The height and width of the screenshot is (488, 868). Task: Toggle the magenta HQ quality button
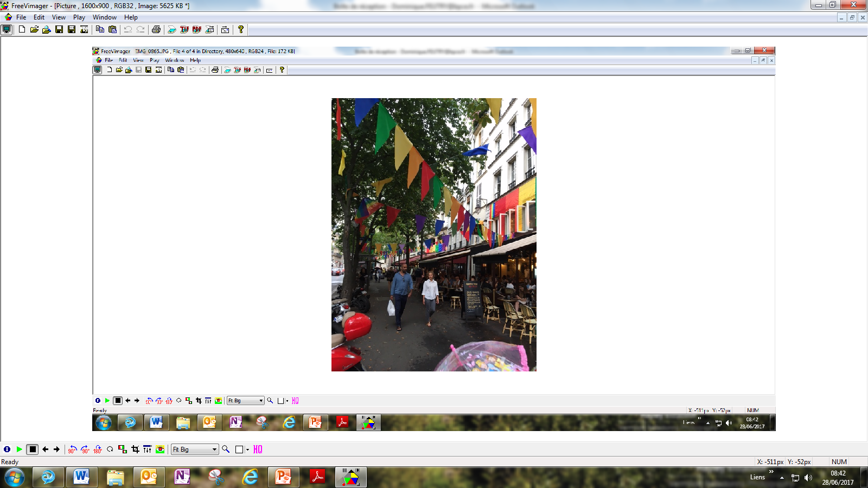pos(258,450)
